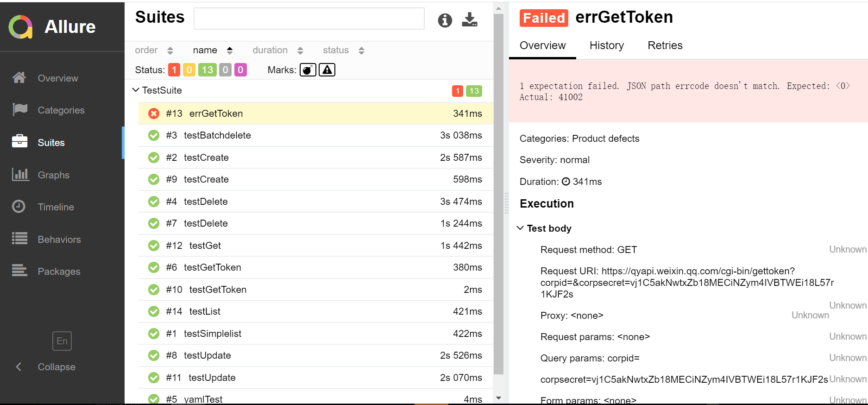Open the En language selector

[x=62, y=341]
